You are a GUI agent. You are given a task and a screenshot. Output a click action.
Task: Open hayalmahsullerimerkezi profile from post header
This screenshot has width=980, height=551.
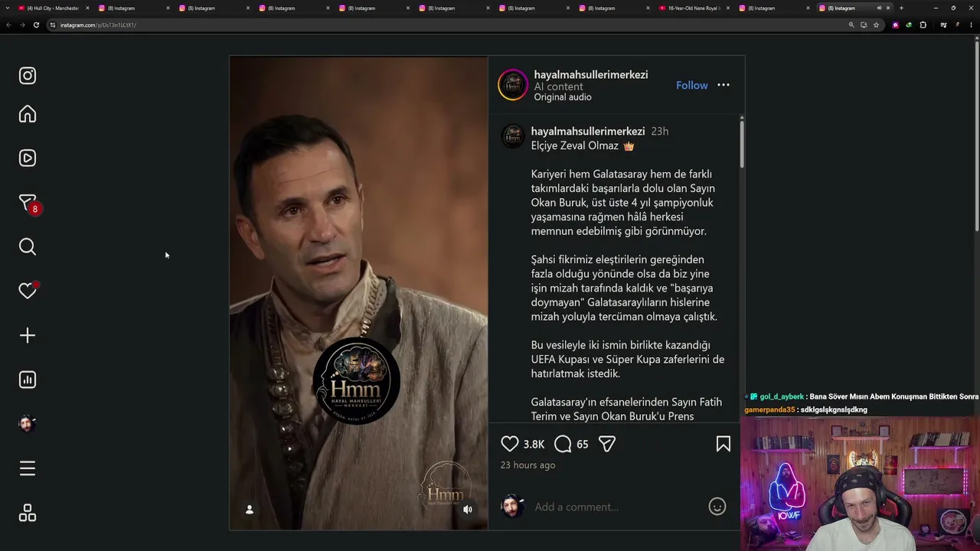591,74
